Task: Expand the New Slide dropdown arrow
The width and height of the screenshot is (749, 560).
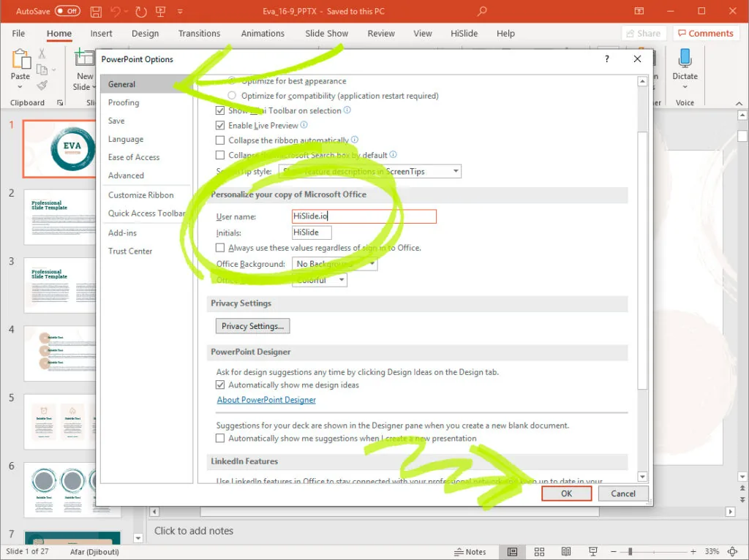Action: (x=94, y=87)
